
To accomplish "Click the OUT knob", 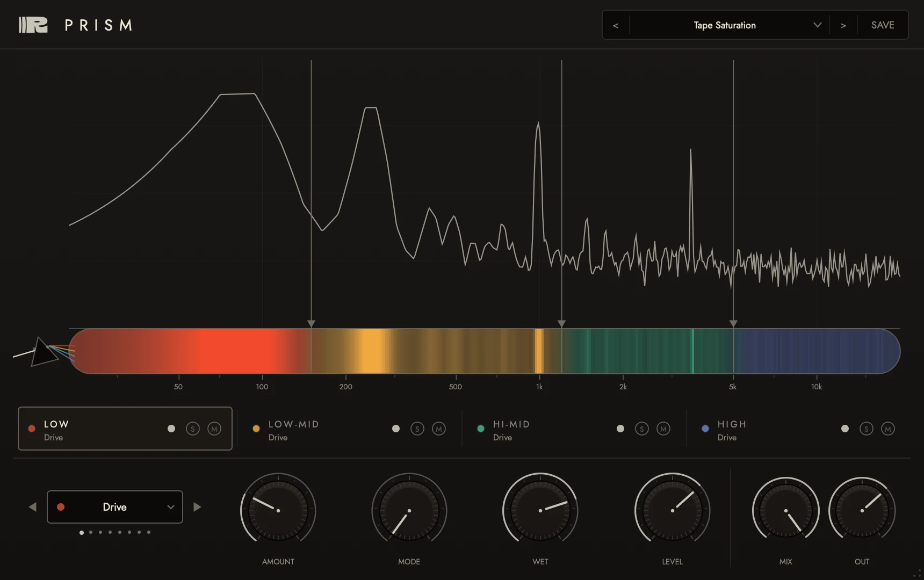I will coord(862,510).
